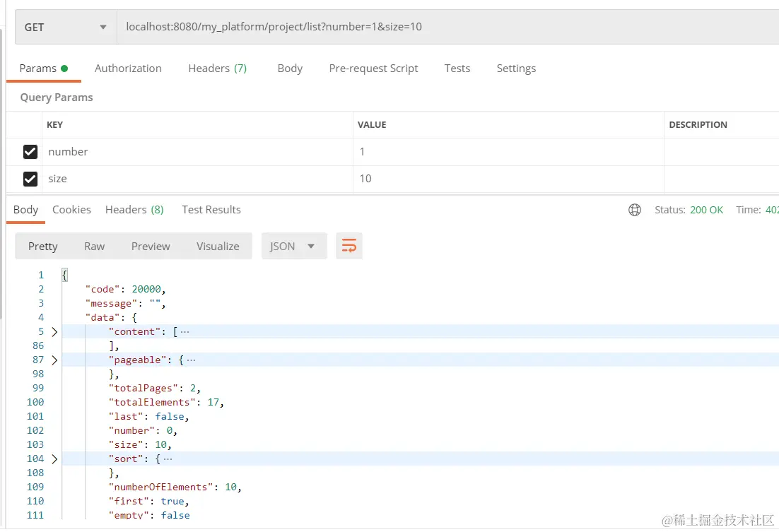Expand the collapsed "pageable" object
This screenshot has height=532, width=779.
coord(54,360)
